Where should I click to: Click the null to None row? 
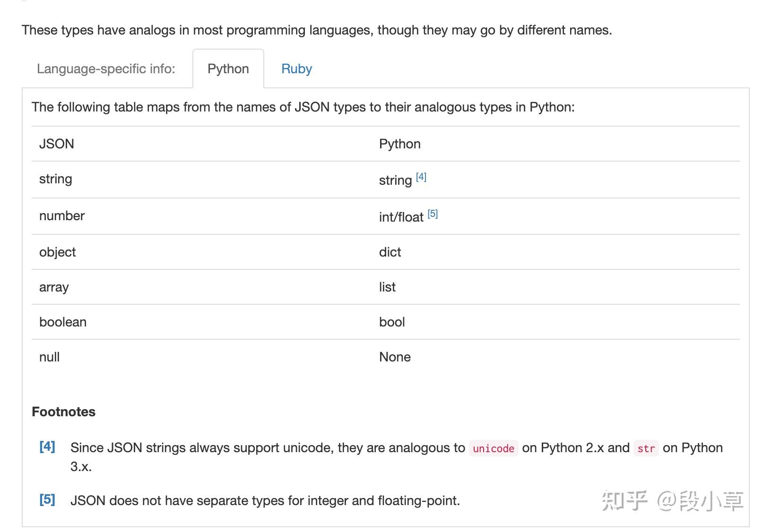pos(49,357)
